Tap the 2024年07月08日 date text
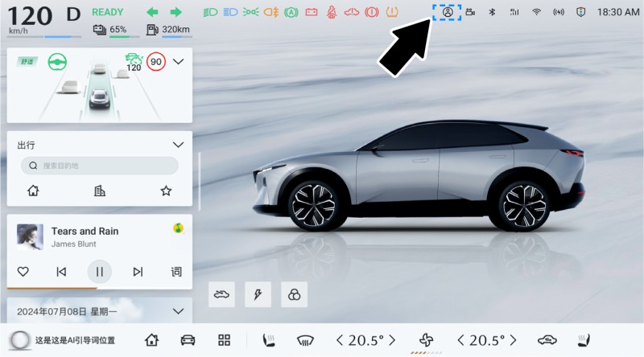Image resolution: width=644 pixels, height=357 pixels. 52,312
